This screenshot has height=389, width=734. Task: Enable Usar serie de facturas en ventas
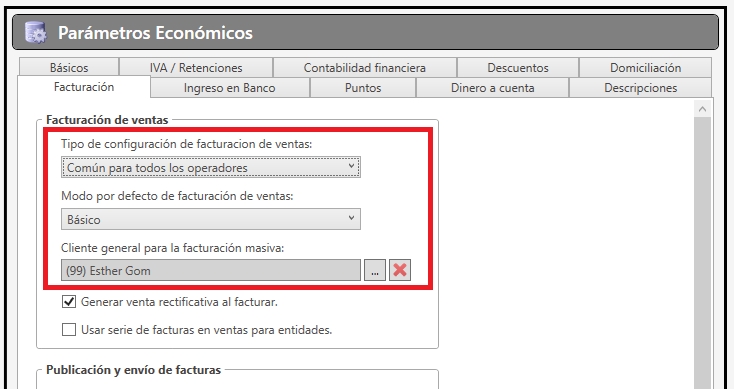coord(69,330)
